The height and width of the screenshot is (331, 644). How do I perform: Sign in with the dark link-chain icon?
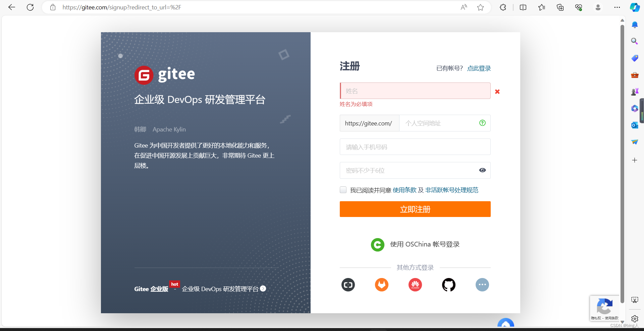(348, 285)
